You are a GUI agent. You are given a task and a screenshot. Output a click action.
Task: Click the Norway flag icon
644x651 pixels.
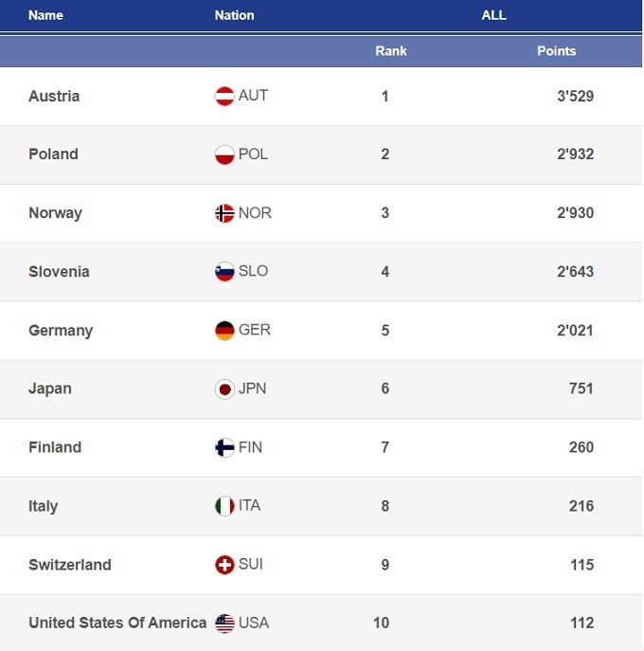(224, 213)
